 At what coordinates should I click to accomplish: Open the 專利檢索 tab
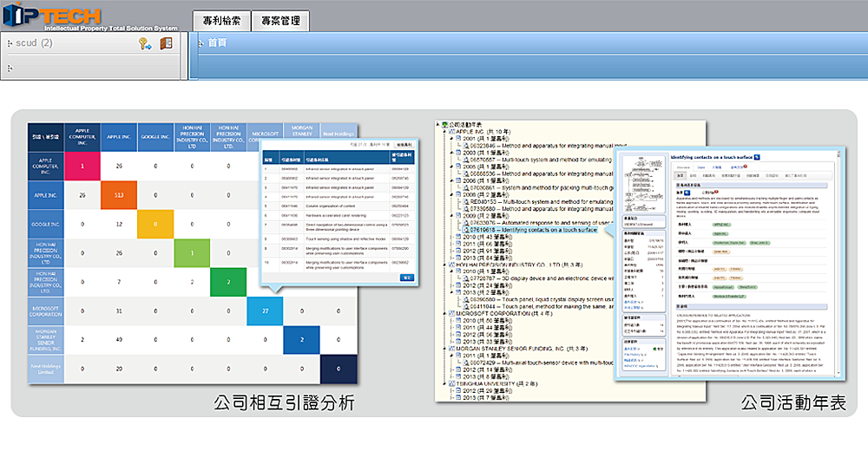[221, 21]
